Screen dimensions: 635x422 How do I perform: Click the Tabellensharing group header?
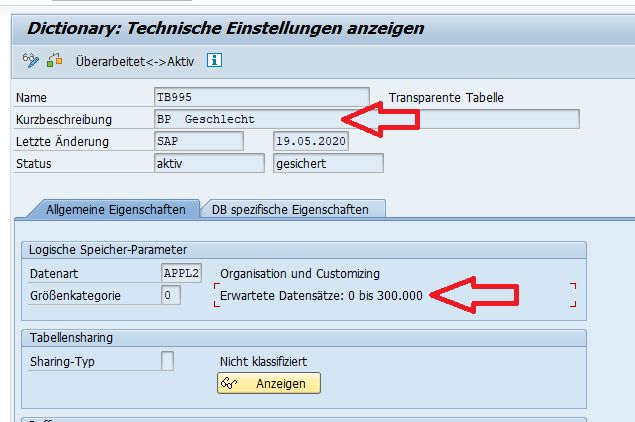click(x=304, y=338)
